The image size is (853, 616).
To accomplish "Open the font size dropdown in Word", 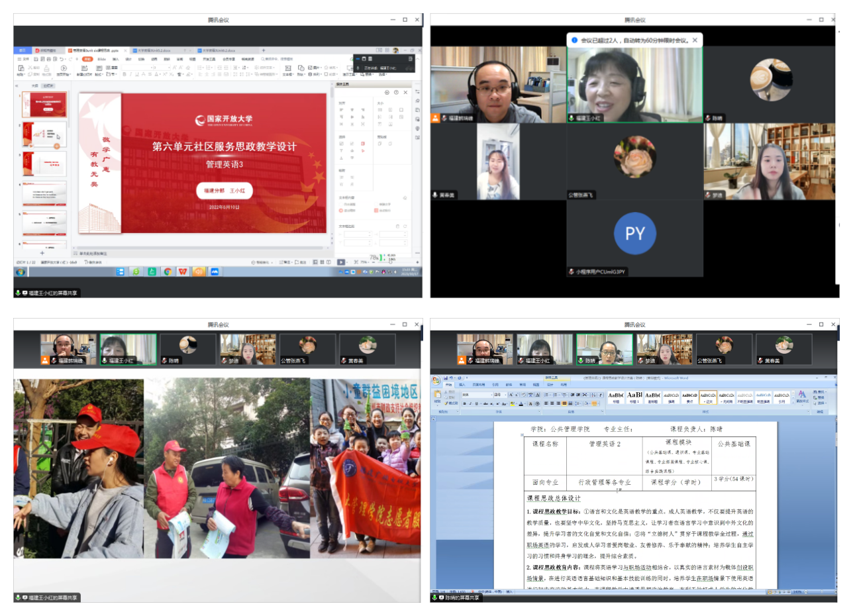I will pyautogui.click(x=504, y=395).
